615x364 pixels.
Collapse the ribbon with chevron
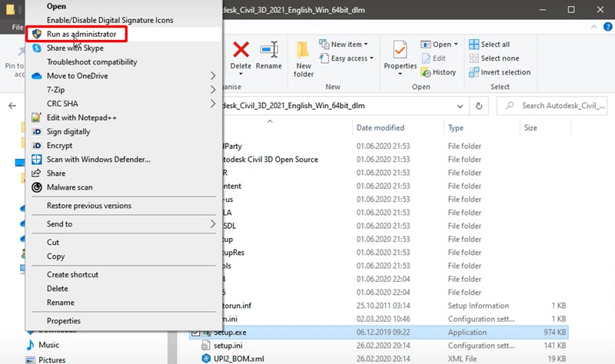(x=593, y=27)
